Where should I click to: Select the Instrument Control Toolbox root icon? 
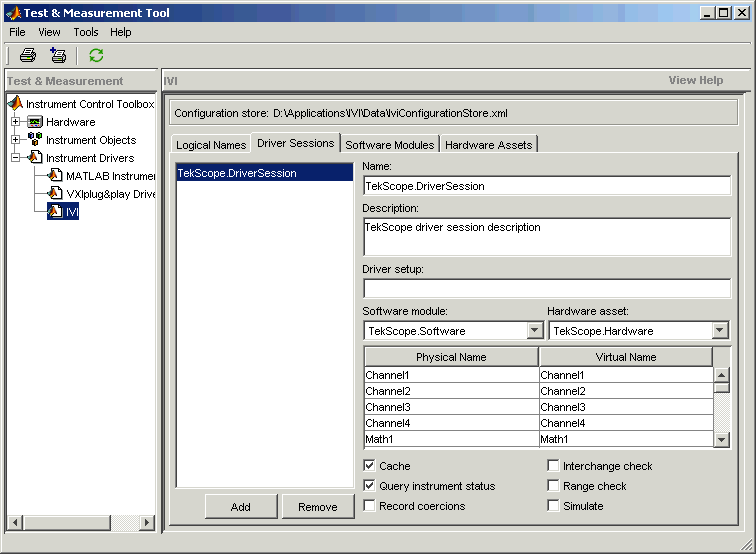(x=15, y=104)
